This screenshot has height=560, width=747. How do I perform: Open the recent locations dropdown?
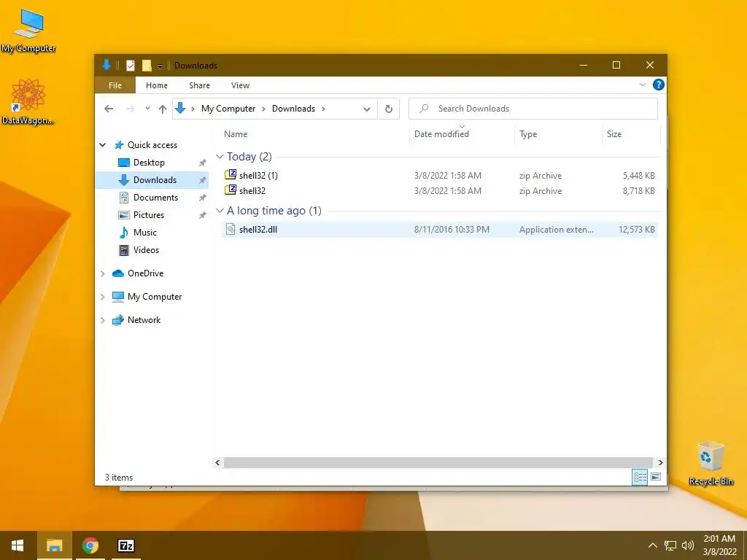(x=147, y=109)
